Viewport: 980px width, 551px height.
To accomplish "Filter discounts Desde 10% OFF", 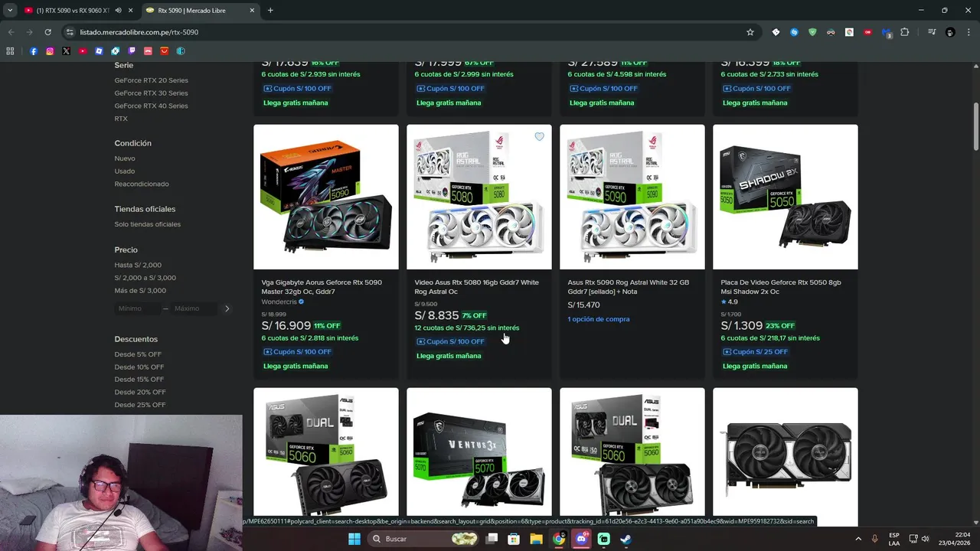I will click(x=139, y=367).
